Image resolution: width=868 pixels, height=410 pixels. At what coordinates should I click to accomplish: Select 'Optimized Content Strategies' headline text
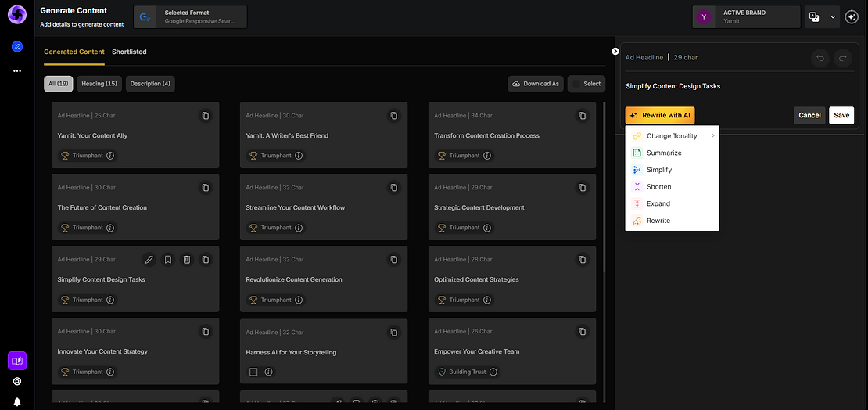(477, 280)
